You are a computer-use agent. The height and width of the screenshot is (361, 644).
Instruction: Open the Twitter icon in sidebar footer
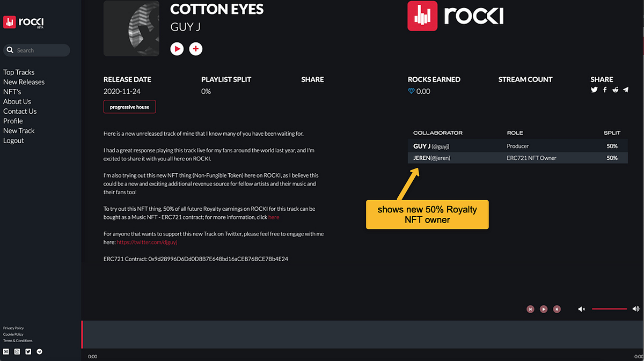click(x=28, y=352)
